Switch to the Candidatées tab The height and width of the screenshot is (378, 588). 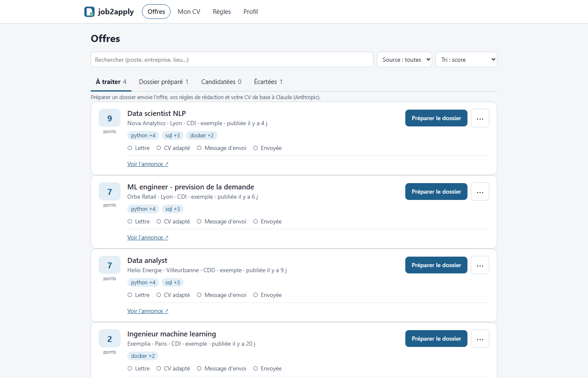[x=221, y=82]
